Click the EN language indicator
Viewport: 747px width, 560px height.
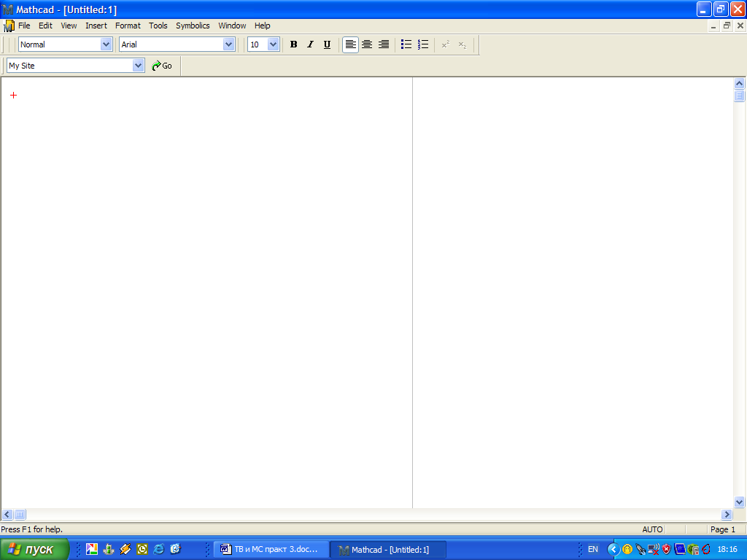(592, 549)
